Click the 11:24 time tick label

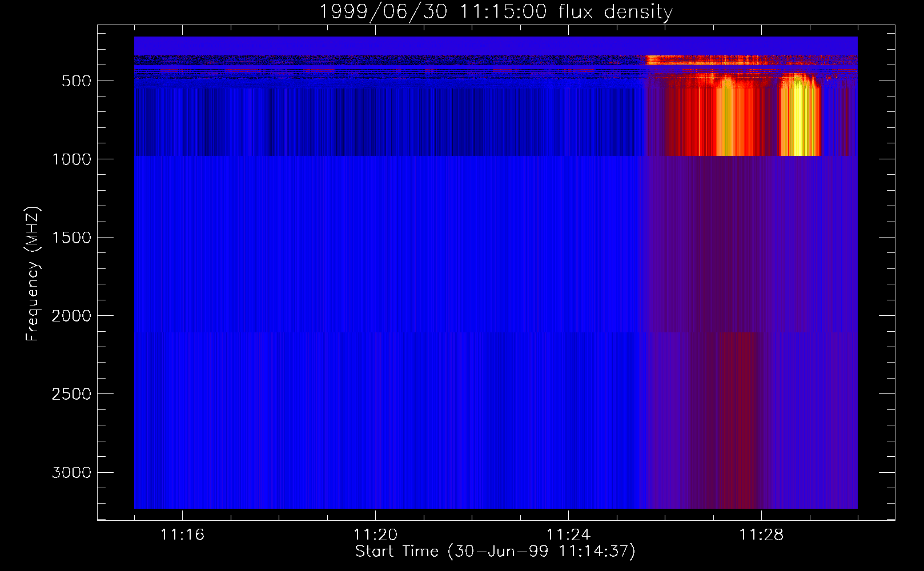[x=568, y=535]
